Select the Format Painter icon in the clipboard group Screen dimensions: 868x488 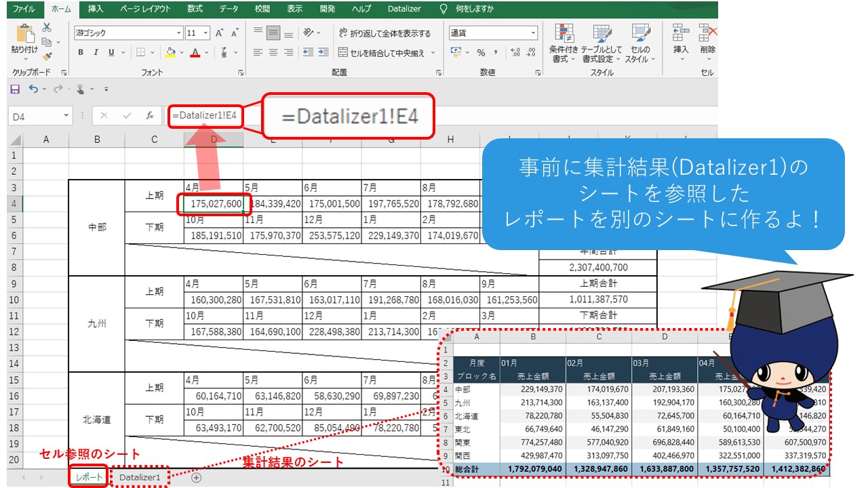46,56
